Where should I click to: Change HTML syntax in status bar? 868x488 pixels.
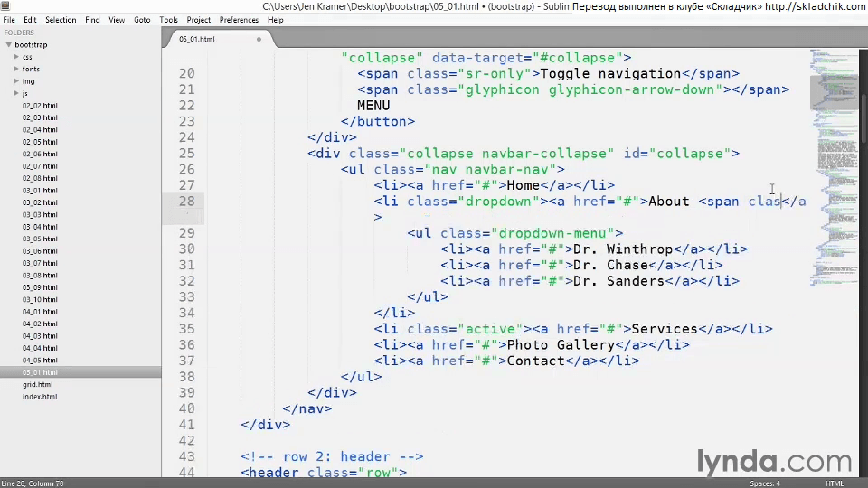(835, 483)
